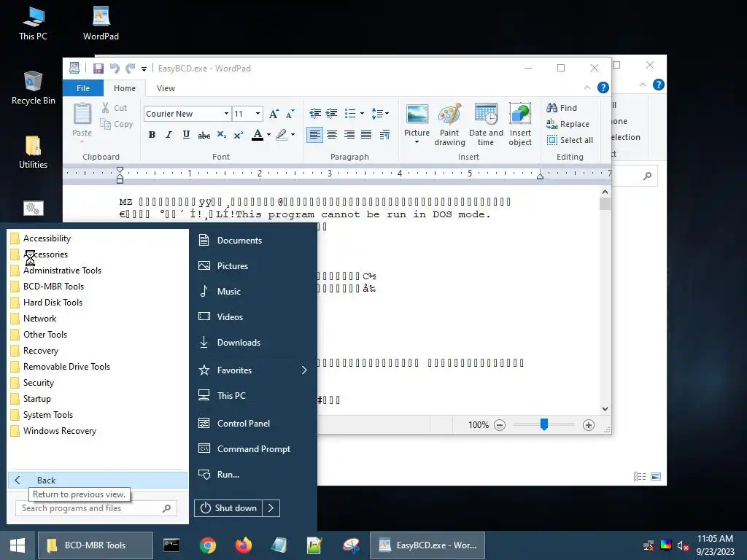747x560 pixels.
Task: Click Replace in Editing group
Action: tap(568, 124)
